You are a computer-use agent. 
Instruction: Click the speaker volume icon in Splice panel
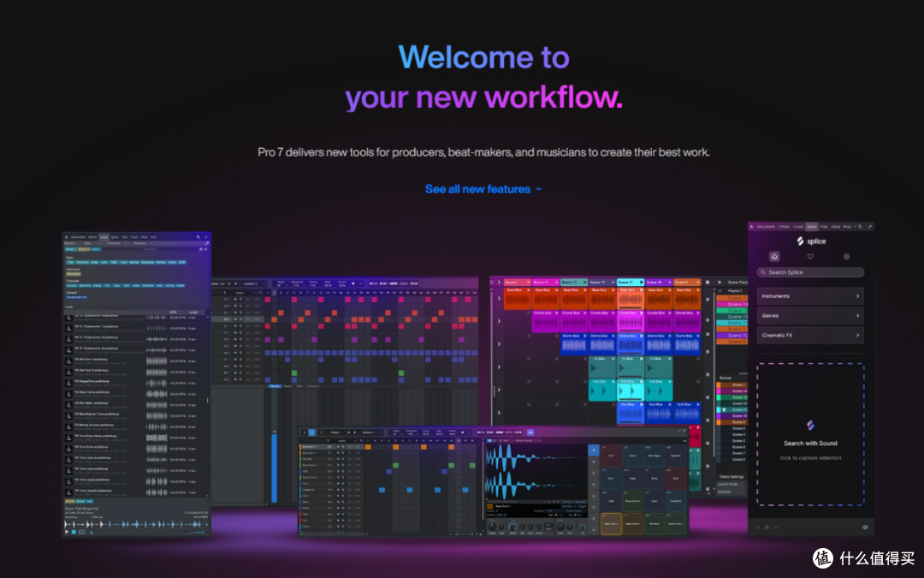pyautogui.click(x=865, y=527)
